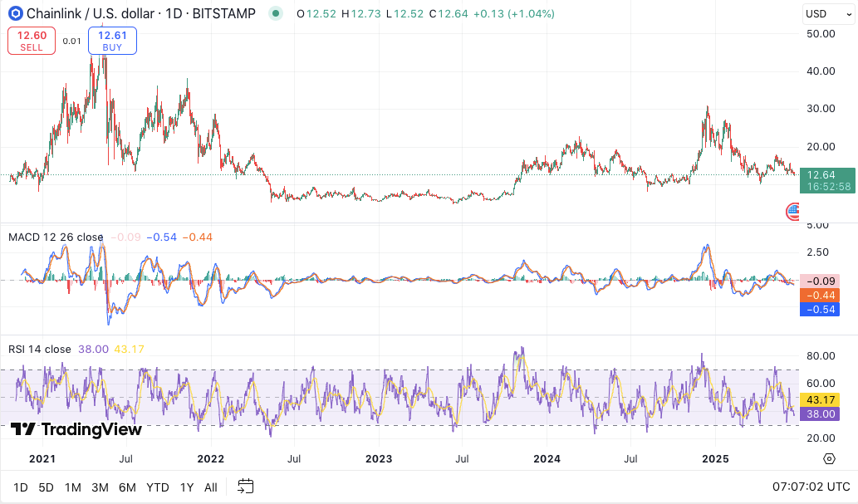The image size is (858, 504).
Task: Click the 2.50 MACD axis label
Action: pyautogui.click(x=818, y=252)
